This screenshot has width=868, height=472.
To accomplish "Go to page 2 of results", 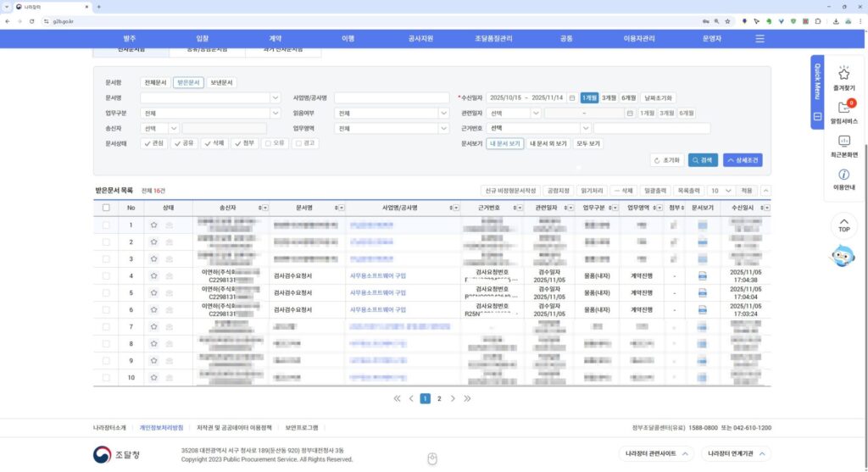I will [x=439, y=398].
